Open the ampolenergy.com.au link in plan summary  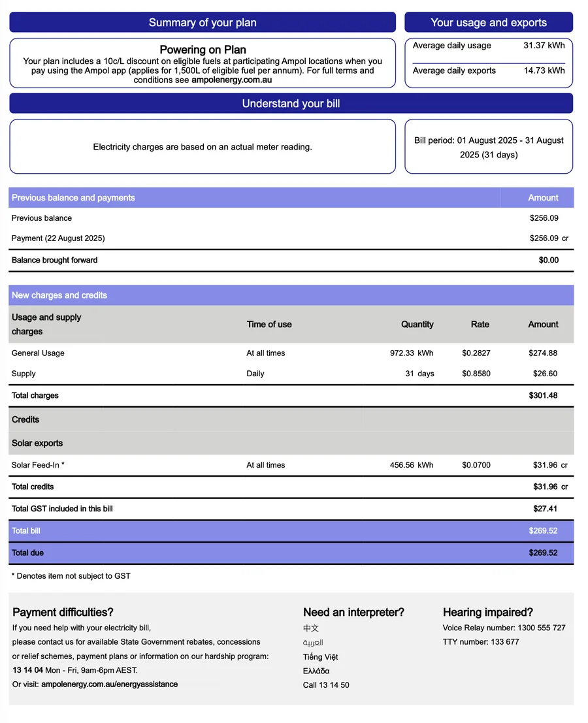231,80
